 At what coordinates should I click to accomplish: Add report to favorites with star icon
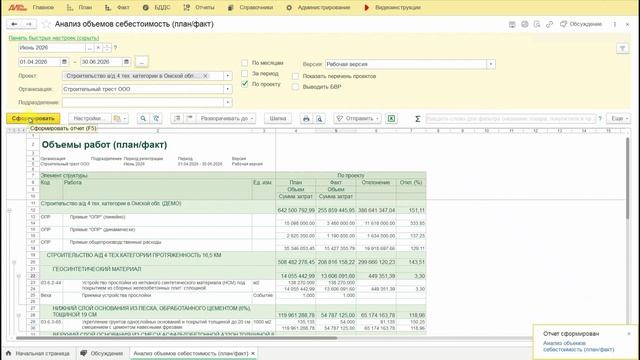46,24
